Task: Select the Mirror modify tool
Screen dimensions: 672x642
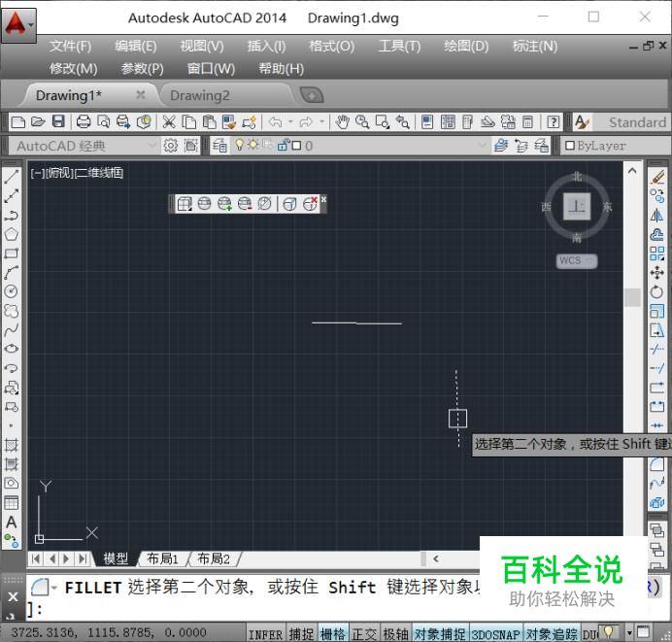Action: (657, 216)
